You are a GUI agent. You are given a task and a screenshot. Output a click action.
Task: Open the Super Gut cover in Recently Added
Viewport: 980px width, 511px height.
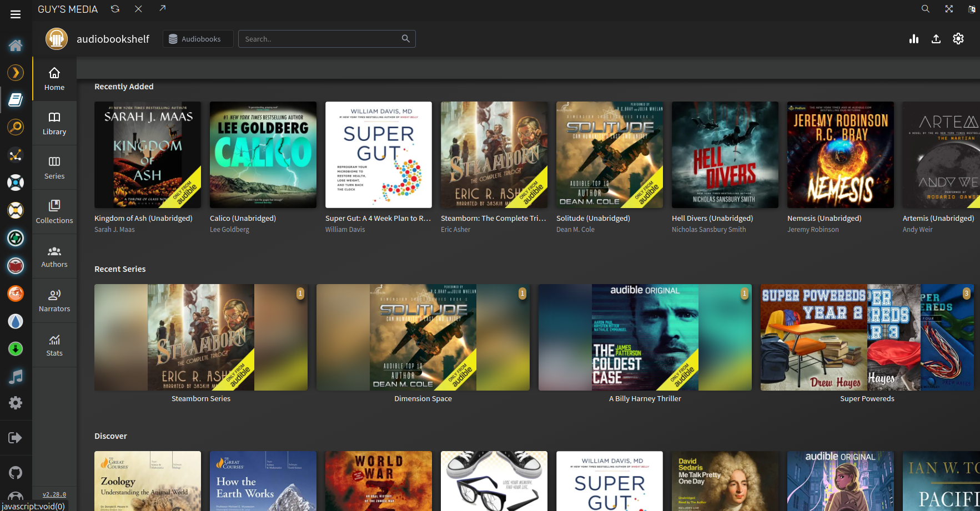[x=379, y=155]
